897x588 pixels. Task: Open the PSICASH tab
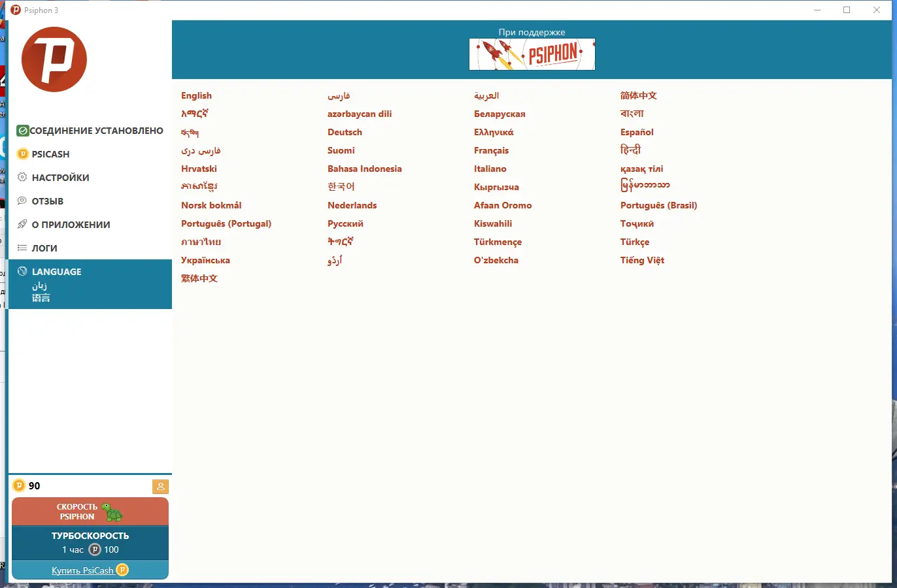pos(90,154)
